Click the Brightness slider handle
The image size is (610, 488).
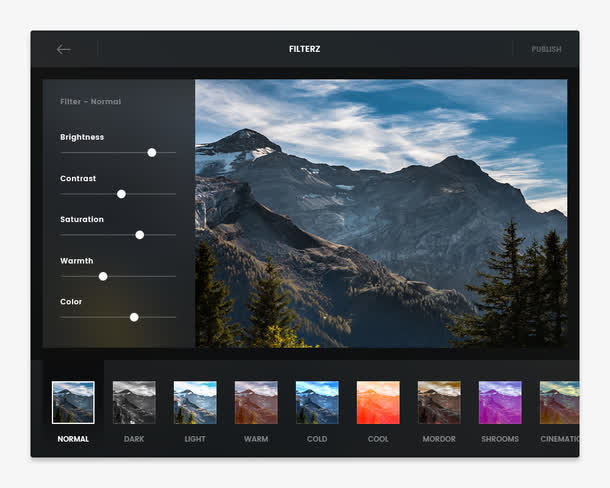coord(152,153)
